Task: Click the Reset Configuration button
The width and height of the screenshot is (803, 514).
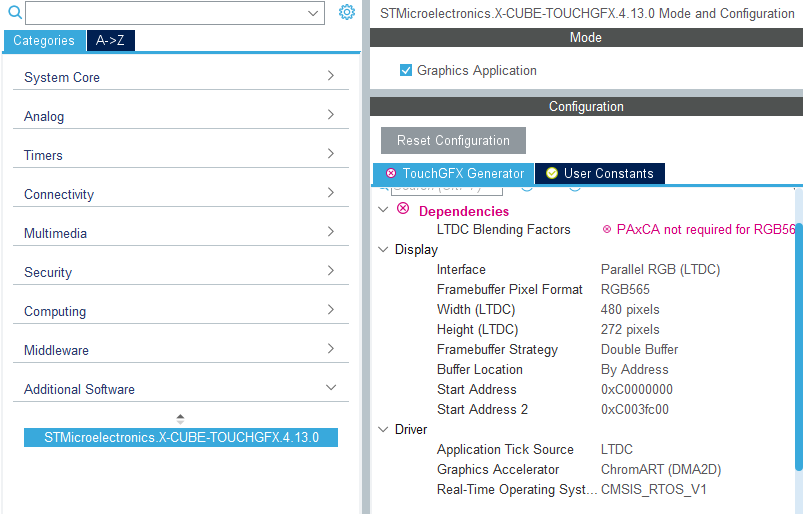Action: 453,140
